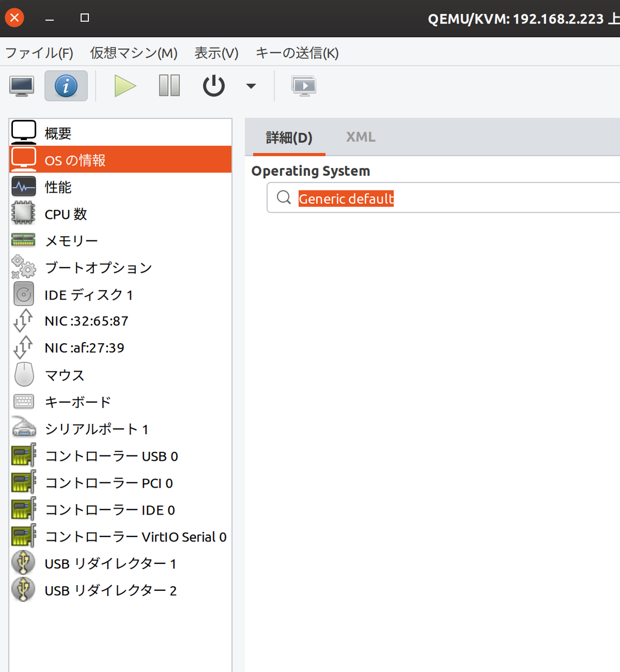
Task: Click the マウス device icon
Action: (24, 375)
